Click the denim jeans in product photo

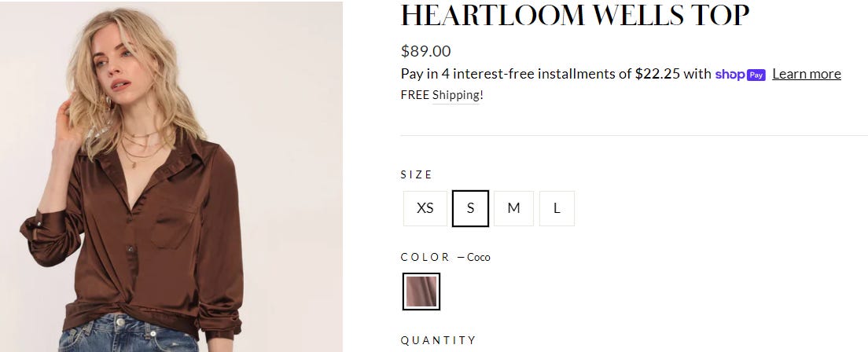point(128,333)
